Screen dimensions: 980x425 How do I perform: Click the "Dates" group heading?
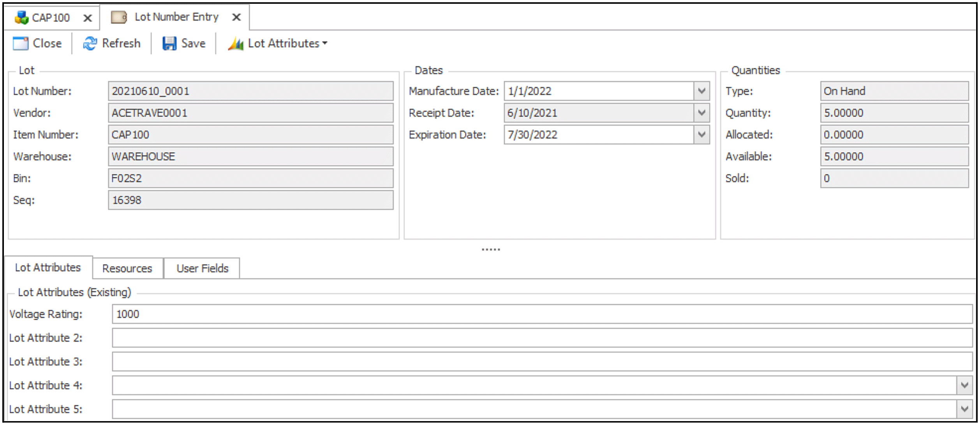point(429,70)
